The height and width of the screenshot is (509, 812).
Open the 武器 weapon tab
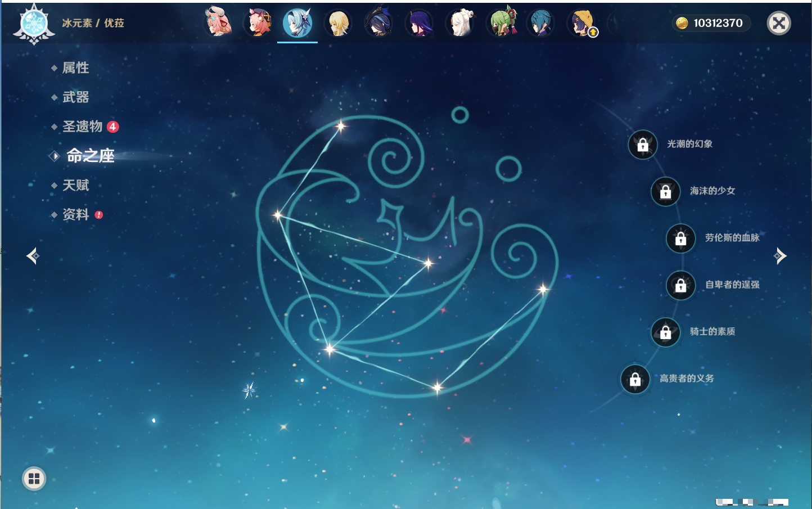point(75,97)
